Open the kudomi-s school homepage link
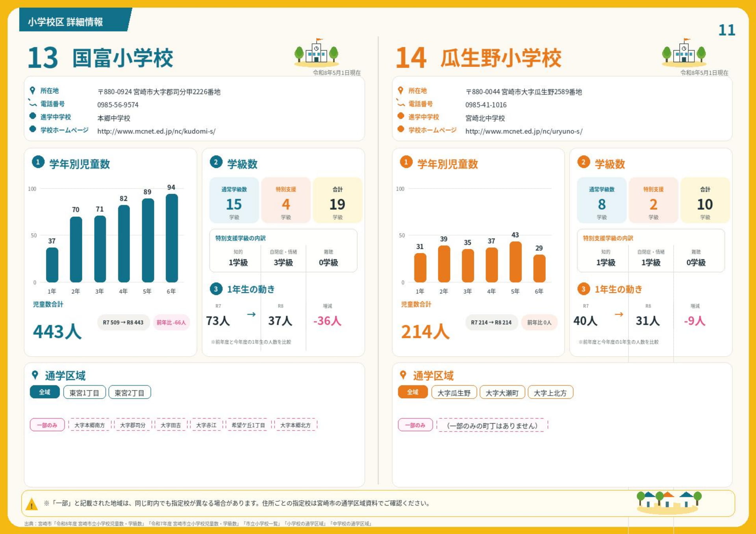Viewport: 756px width, 534px height. 156,131
